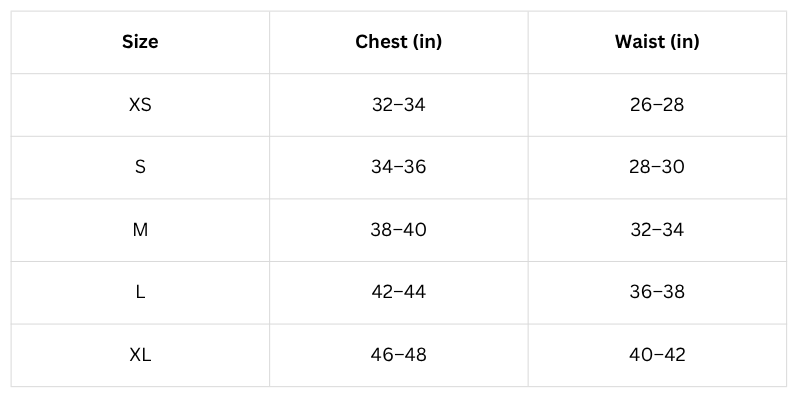
Task: Select the XL size cell
Action: pos(140,355)
